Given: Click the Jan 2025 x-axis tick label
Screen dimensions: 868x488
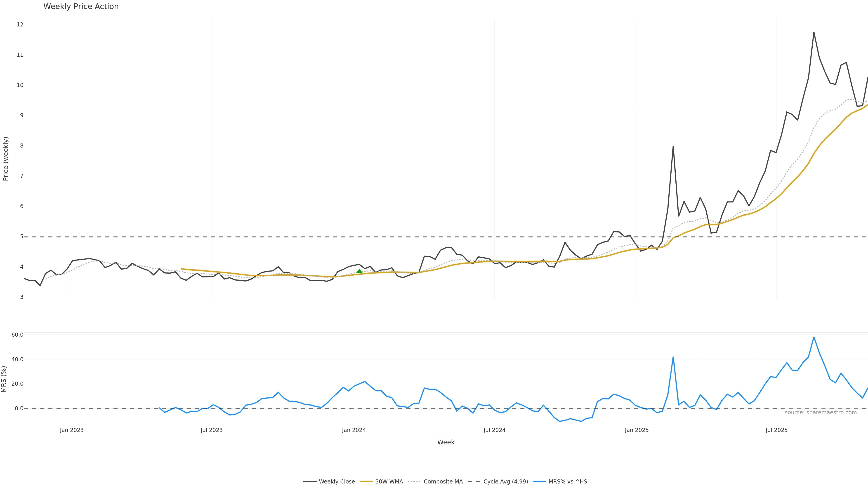Looking at the screenshot, I should (637, 430).
